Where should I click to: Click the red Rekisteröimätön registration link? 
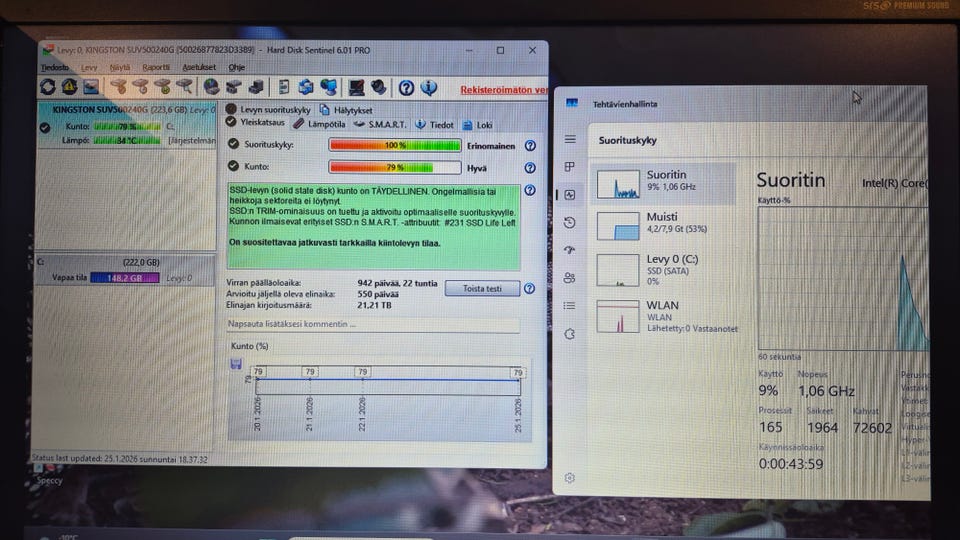pyautogui.click(x=504, y=90)
